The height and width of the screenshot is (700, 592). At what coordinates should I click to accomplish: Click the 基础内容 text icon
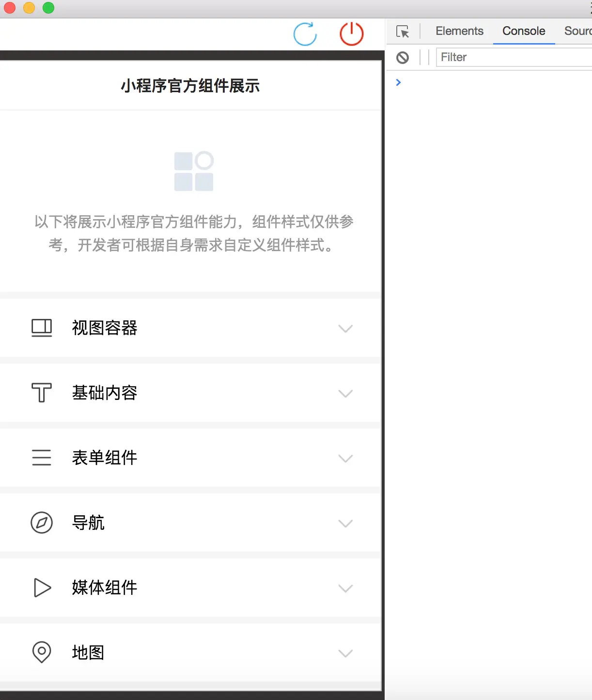pos(42,393)
